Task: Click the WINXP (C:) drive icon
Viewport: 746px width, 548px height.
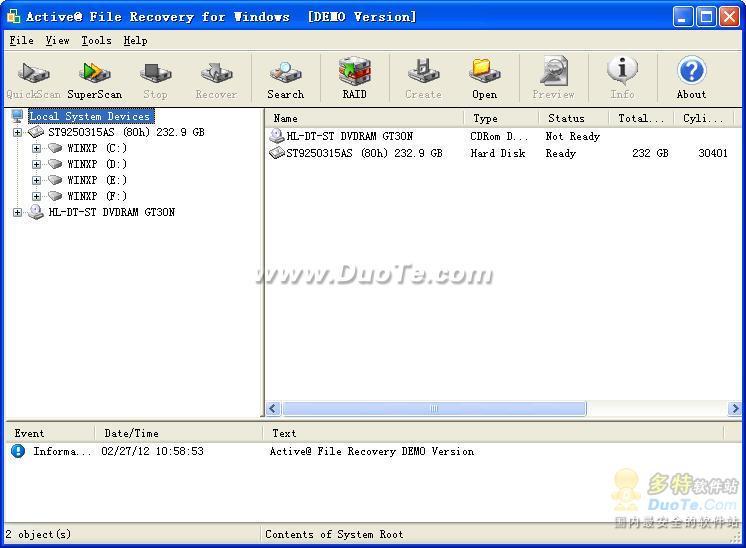Action: tap(55, 148)
